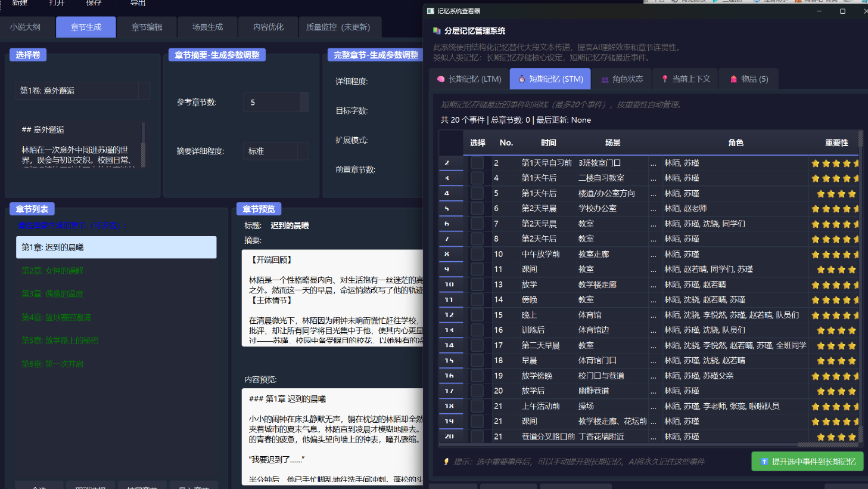Open the 场景生成 tab
The image size is (868, 489).
coord(207,27)
